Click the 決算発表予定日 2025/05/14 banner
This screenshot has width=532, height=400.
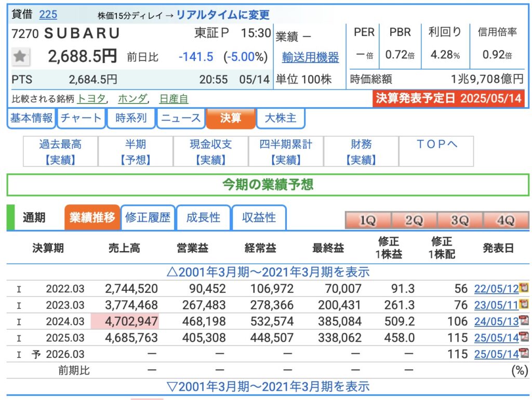[x=448, y=98]
